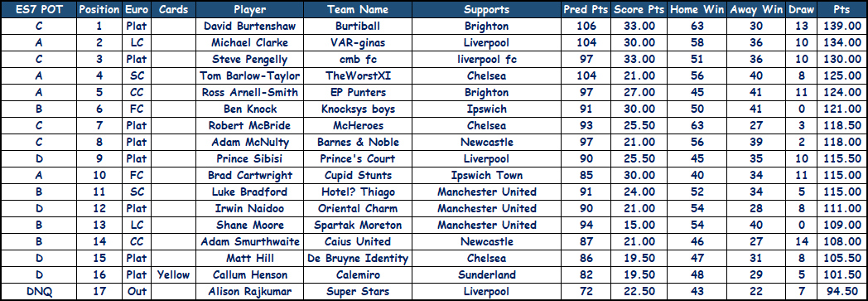Select the ES7 POT header cell
The image size is (868, 301).
click(x=39, y=9)
